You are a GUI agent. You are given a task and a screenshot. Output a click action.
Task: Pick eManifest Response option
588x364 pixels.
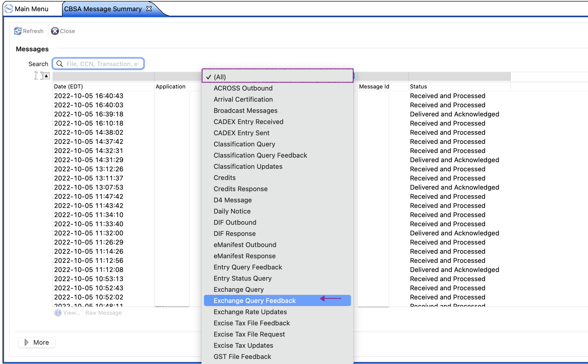click(277, 256)
